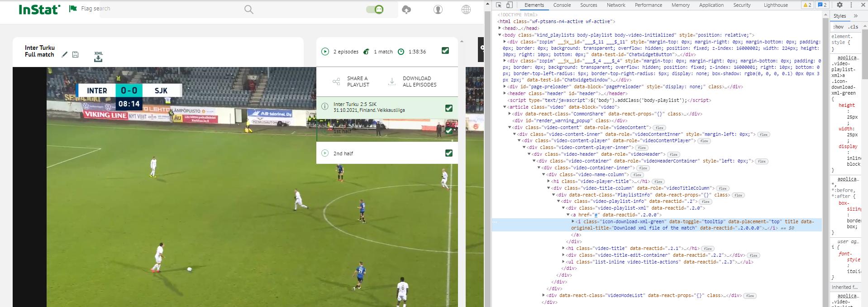Expand the header element node
The height and width of the screenshot is (307, 868).
505,93
